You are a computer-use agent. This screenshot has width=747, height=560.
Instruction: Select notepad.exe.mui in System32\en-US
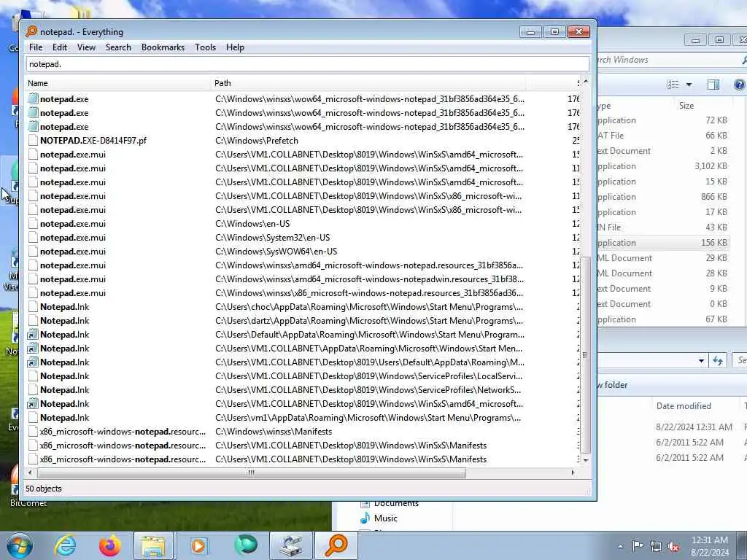(x=72, y=237)
